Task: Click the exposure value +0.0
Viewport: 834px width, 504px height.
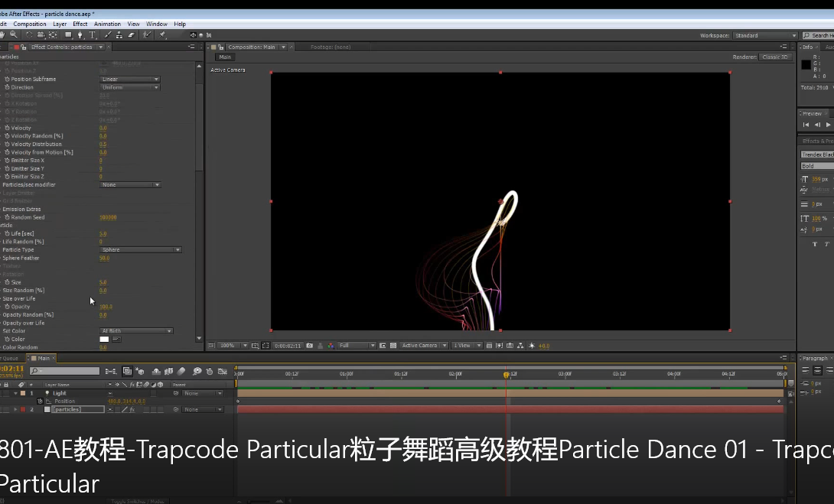Action: pos(543,346)
